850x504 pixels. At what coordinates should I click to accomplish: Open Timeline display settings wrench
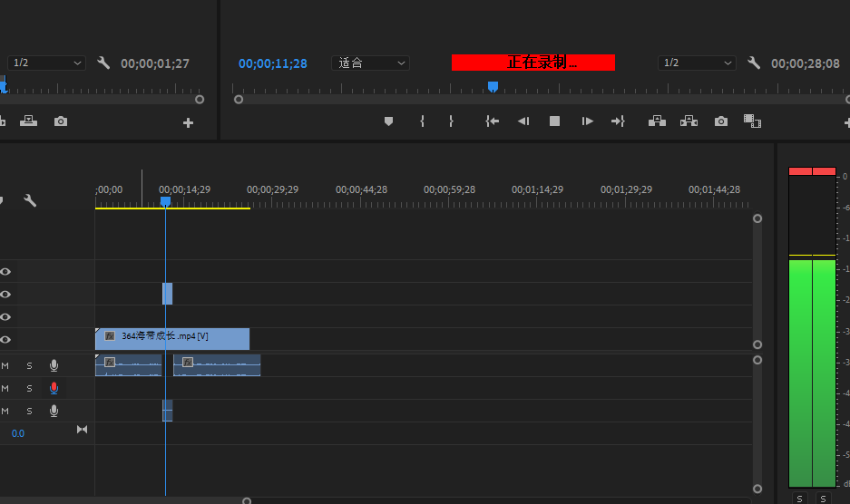click(x=30, y=200)
